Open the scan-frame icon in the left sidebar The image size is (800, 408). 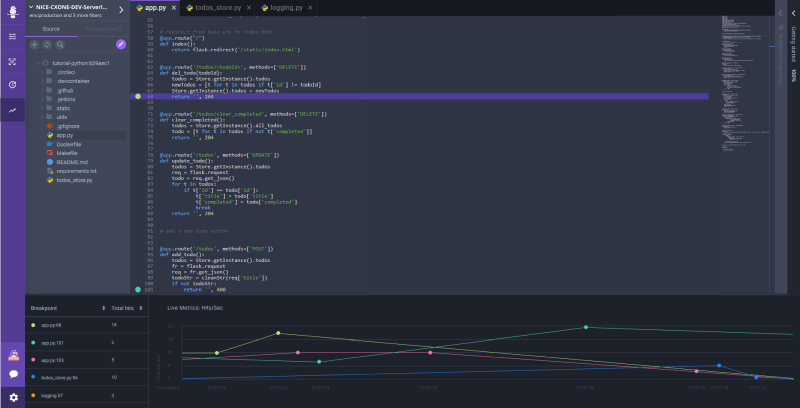pyautogui.click(x=12, y=61)
